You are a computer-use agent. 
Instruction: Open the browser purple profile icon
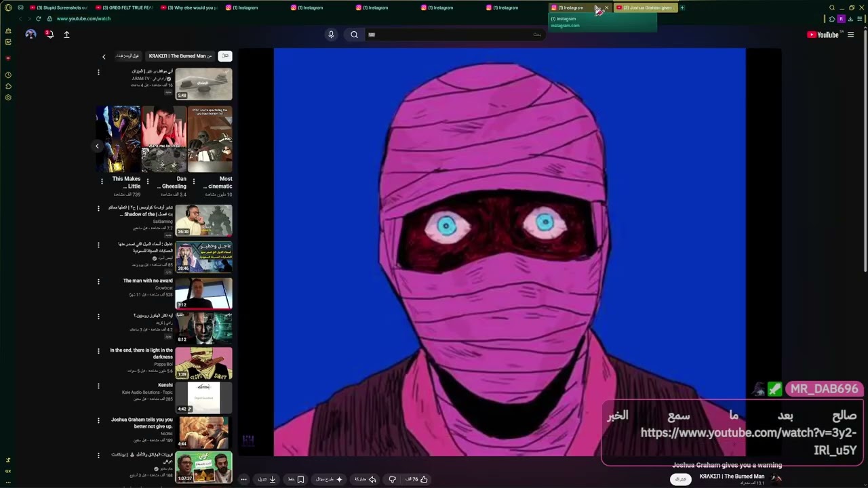coord(842,19)
